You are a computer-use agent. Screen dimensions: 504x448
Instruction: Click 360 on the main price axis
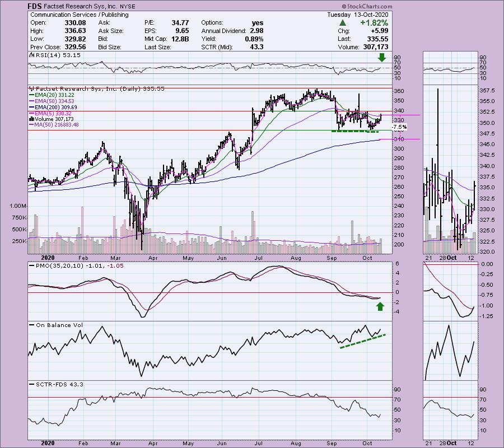[x=399, y=91]
